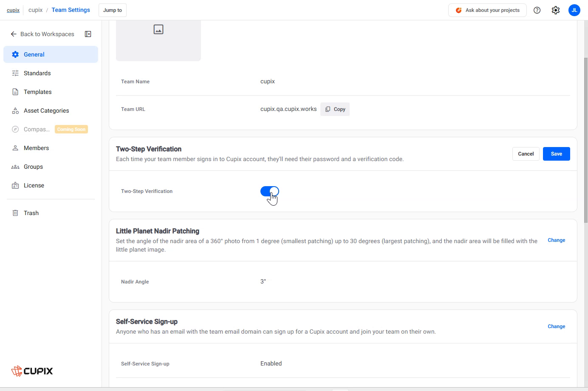This screenshot has height=391, width=588.
Task: Copy the team URL
Action: pos(335,109)
